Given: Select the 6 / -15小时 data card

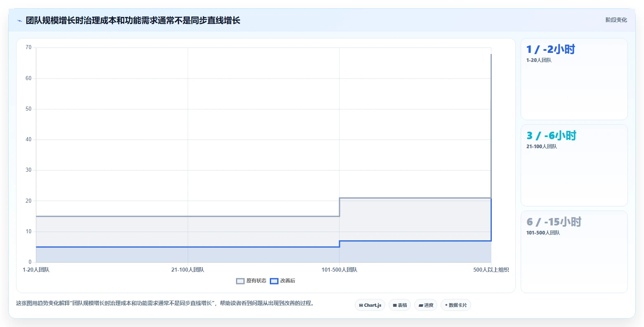Looking at the screenshot, I should pyautogui.click(x=574, y=252).
